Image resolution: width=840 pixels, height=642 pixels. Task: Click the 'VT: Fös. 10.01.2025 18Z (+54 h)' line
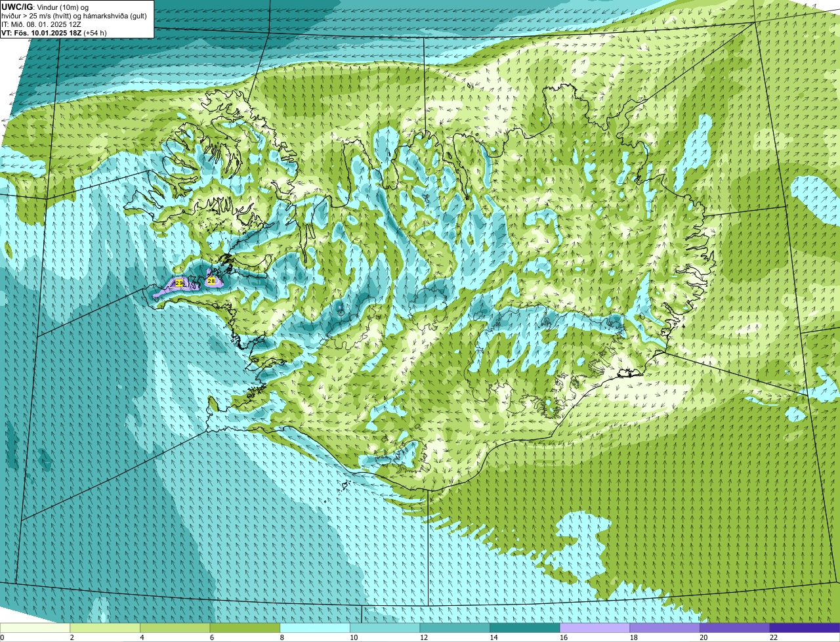coord(54,32)
